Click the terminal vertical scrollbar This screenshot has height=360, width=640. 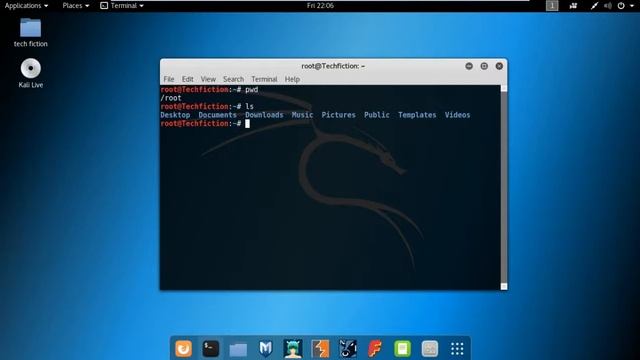click(504, 187)
